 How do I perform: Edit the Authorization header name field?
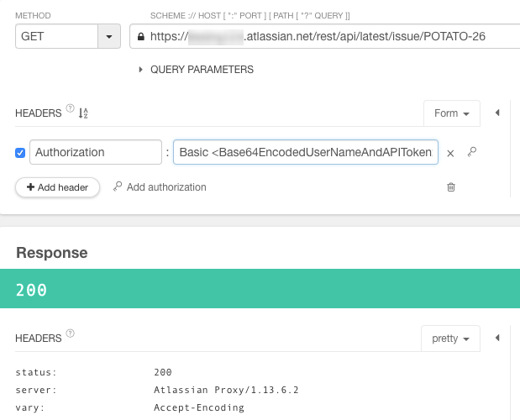click(x=96, y=152)
